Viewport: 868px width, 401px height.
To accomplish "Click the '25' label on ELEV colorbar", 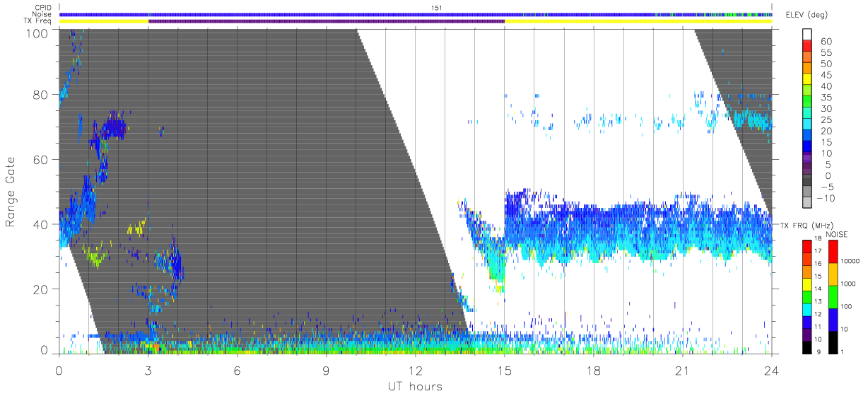I will [826, 120].
